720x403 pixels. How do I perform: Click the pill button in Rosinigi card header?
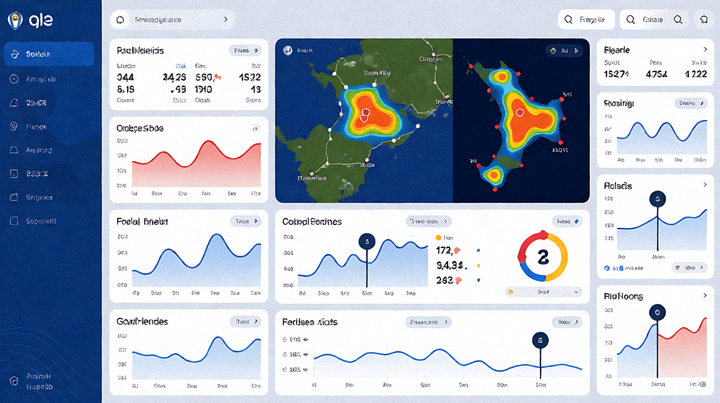pyautogui.click(x=691, y=103)
